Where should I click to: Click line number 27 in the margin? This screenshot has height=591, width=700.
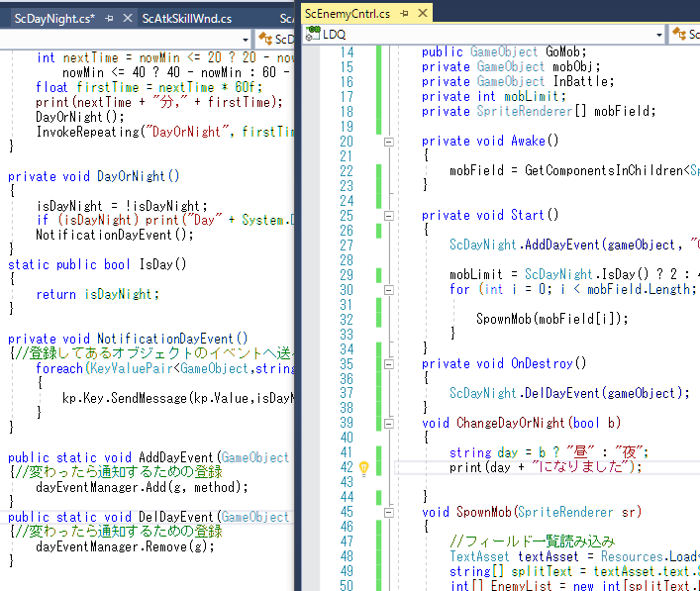point(347,246)
